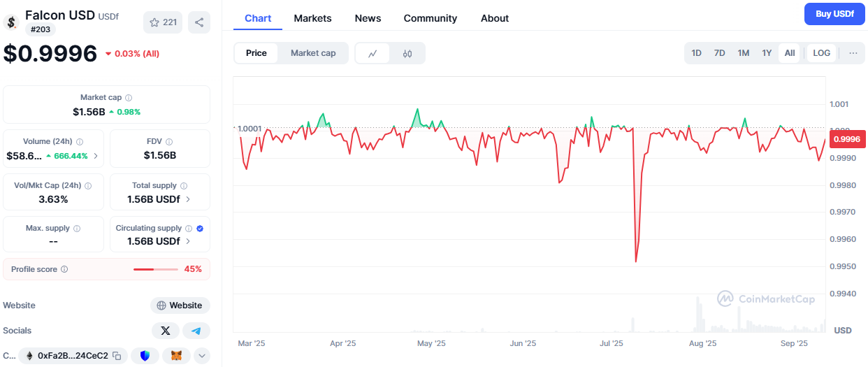Open the Community tab
The height and width of the screenshot is (367, 868).
[x=431, y=18]
